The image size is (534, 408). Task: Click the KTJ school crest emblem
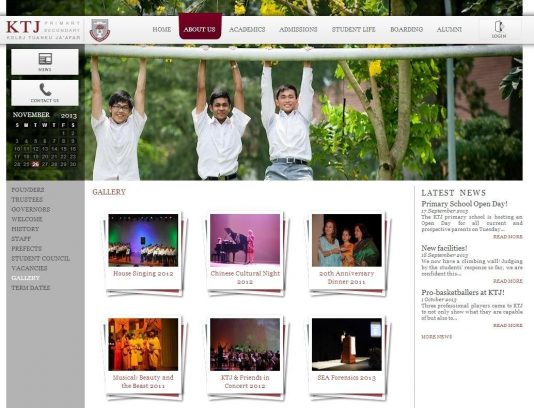click(100, 30)
